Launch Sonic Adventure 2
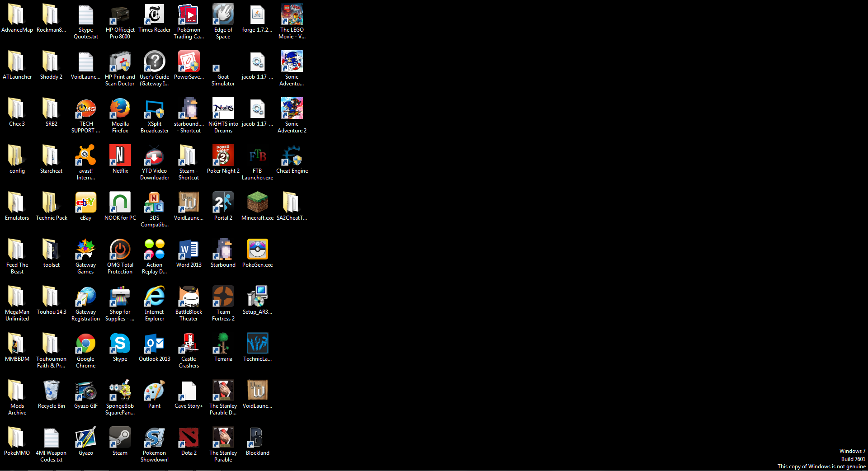The height and width of the screenshot is (471, 868). [292, 109]
